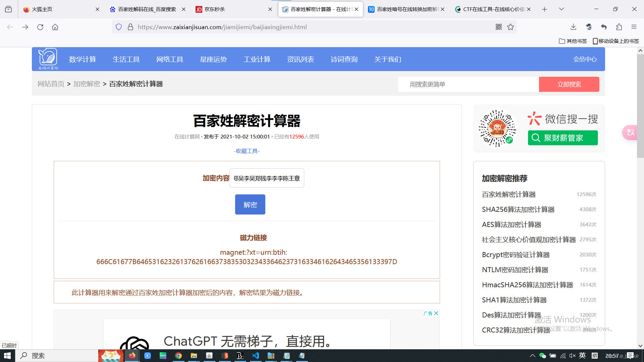Reload the current page
Image resolution: width=644 pixels, height=362 pixels.
tap(40, 27)
